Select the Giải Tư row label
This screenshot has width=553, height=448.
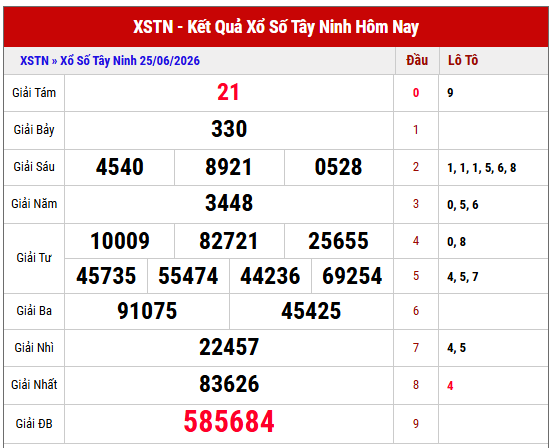click(34, 258)
